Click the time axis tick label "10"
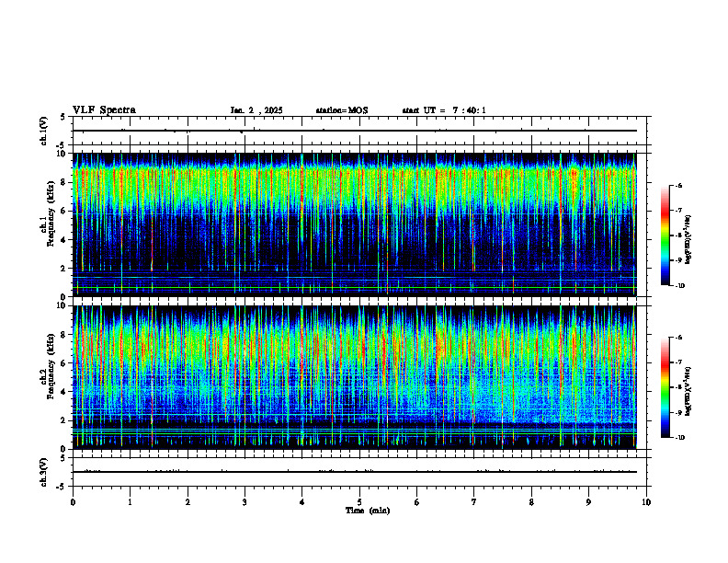 [646, 502]
